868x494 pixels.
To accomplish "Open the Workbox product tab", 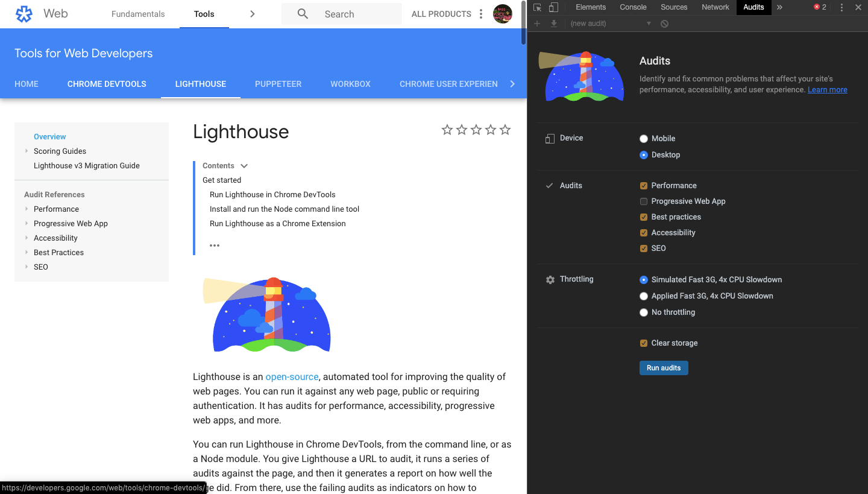I will coord(350,84).
